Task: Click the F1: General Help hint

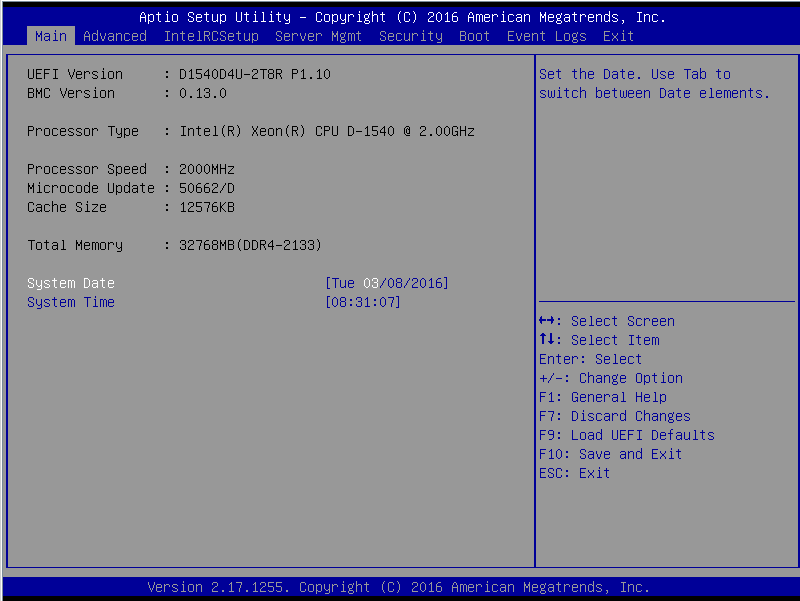Action: [x=603, y=397]
